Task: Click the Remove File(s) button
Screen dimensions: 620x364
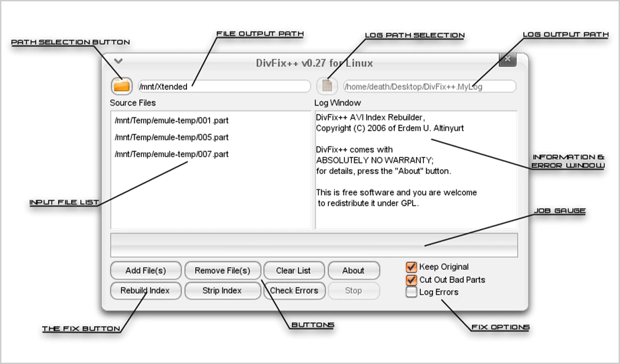Action: pyautogui.click(x=223, y=271)
